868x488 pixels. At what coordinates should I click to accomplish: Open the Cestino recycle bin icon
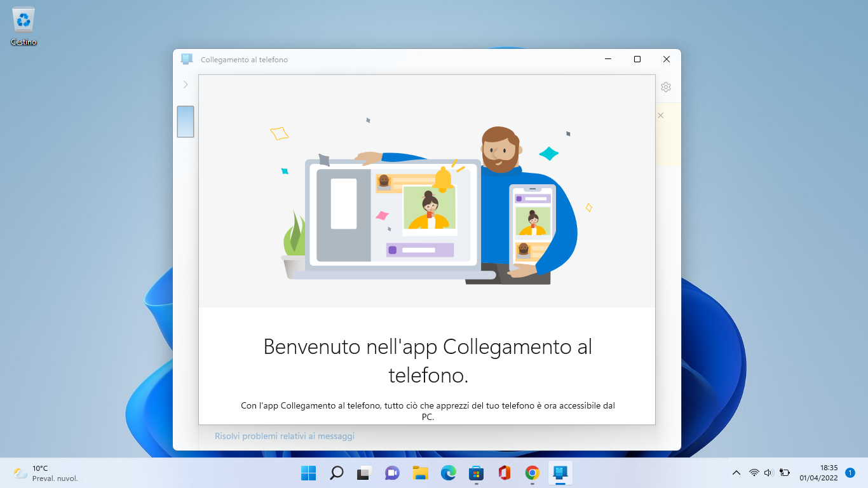pyautogui.click(x=24, y=27)
